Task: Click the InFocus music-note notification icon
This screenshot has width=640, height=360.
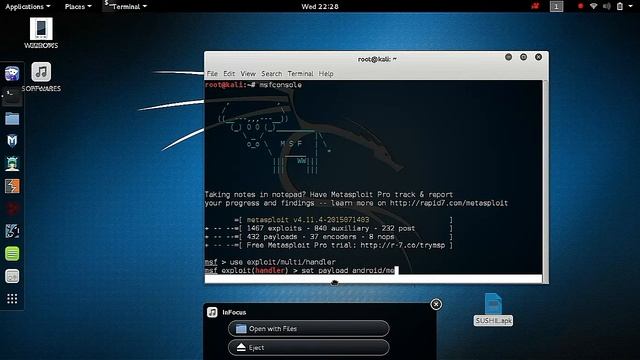Action: 212,312
